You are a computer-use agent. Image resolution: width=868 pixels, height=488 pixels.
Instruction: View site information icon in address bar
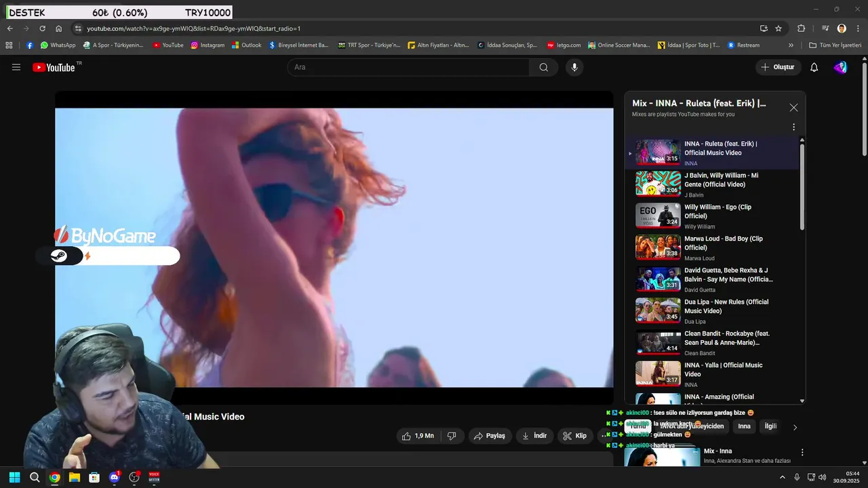pos(78,28)
